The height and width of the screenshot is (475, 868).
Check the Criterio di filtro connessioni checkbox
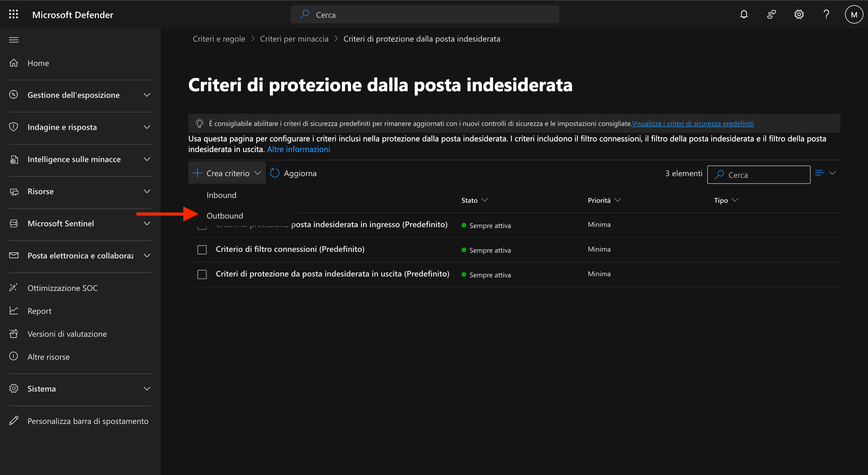coord(202,250)
